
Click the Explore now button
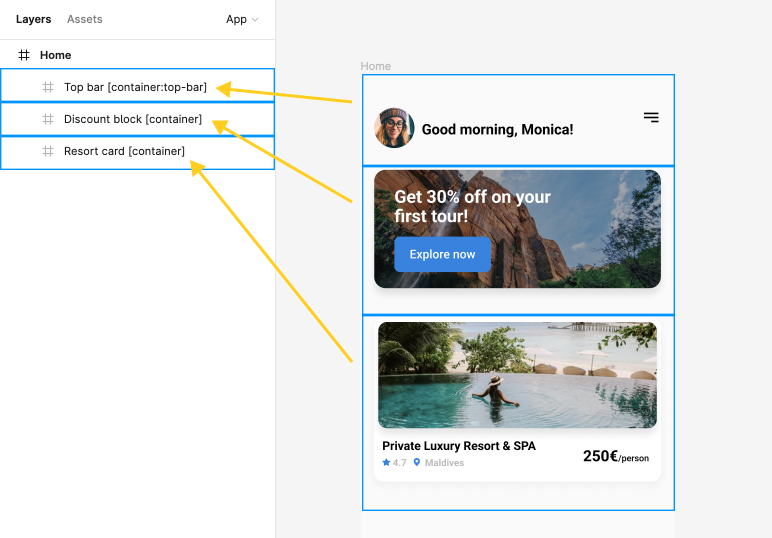pos(442,254)
